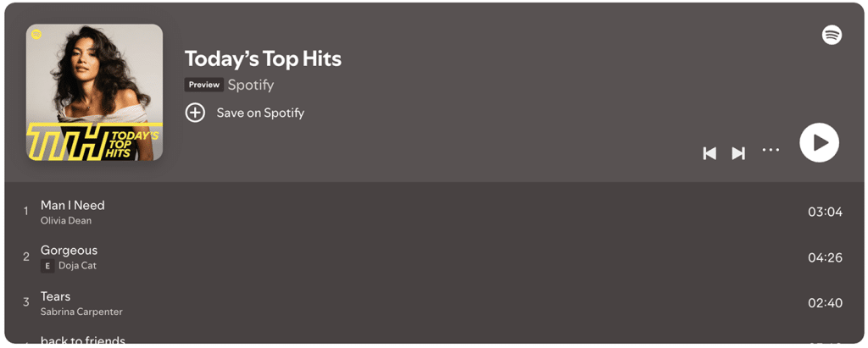Click the Olivia Dean artist name
The height and width of the screenshot is (348, 868).
pyautogui.click(x=66, y=221)
